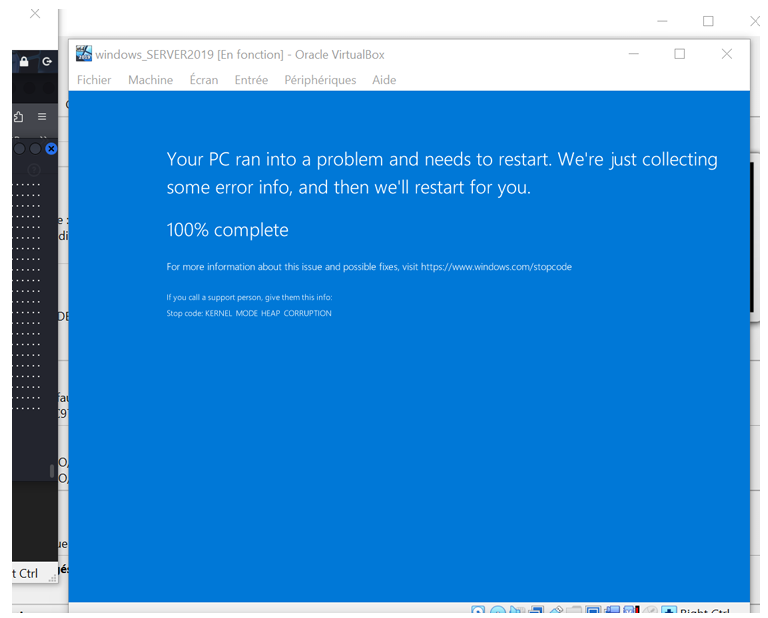Close the VirtualBox VM window
The width and height of the screenshot is (768, 618).
[727, 54]
